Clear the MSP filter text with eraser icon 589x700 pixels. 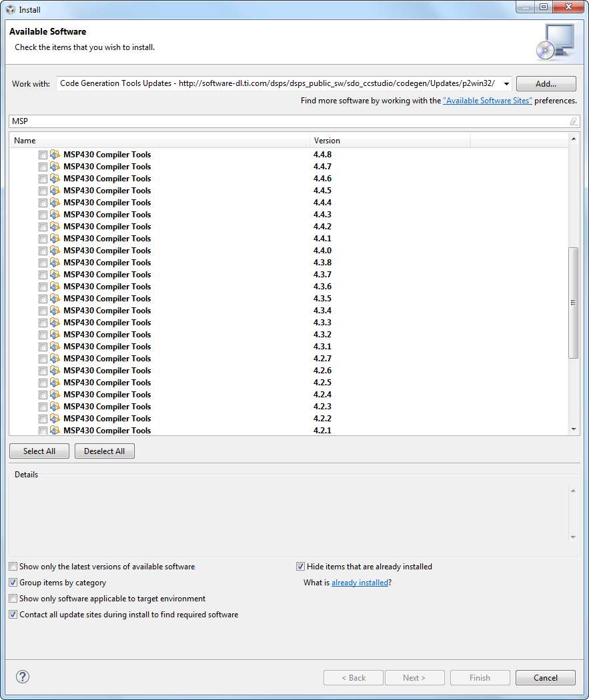pyautogui.click(x=574, y=121)
